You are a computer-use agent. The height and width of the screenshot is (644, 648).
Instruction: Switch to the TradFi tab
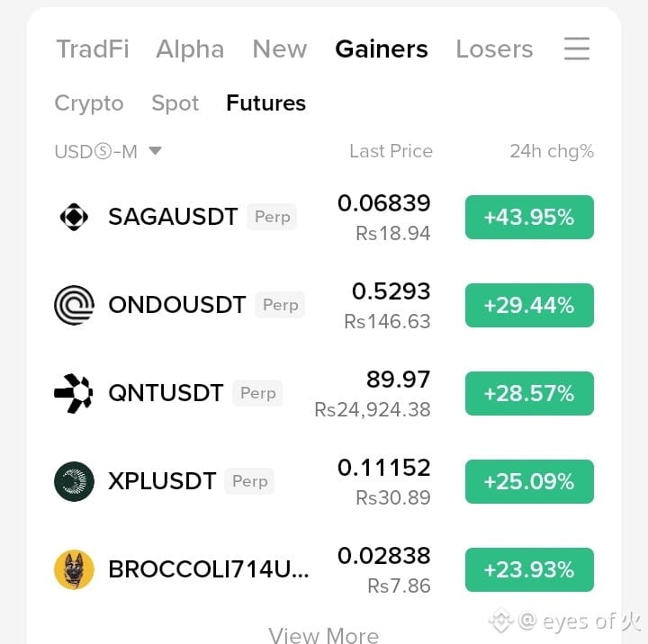pos(93,49)
